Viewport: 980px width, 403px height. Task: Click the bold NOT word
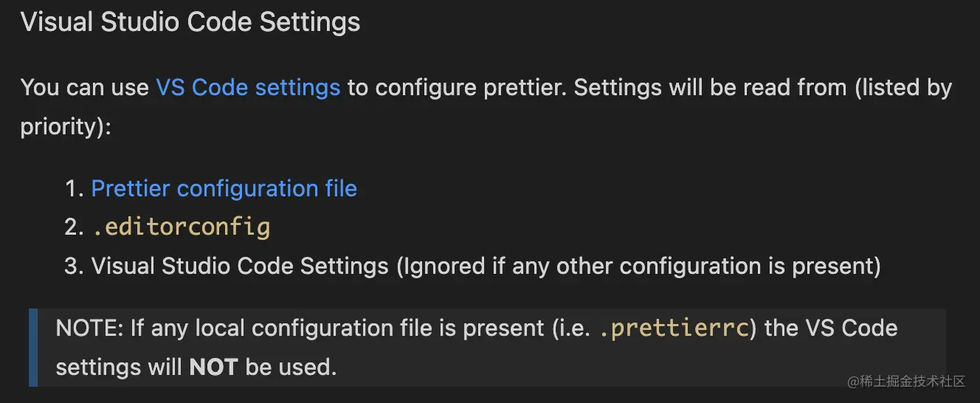[213, 367]
